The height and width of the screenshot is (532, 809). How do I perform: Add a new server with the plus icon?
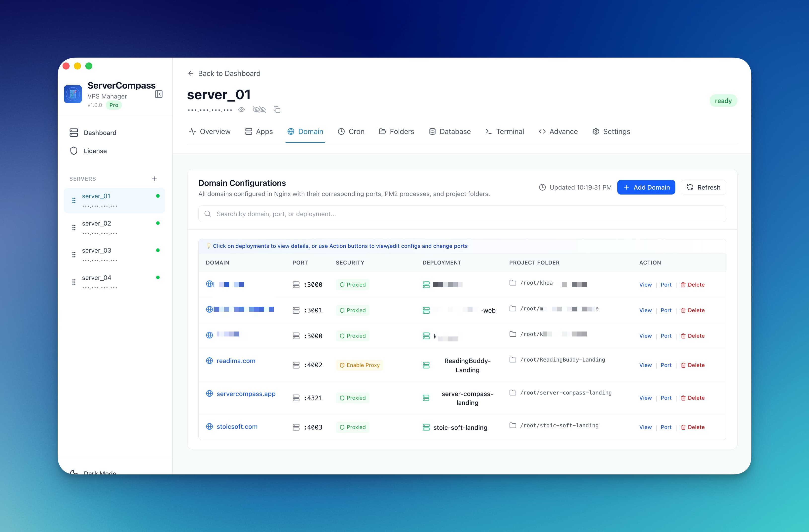[154, 178]
